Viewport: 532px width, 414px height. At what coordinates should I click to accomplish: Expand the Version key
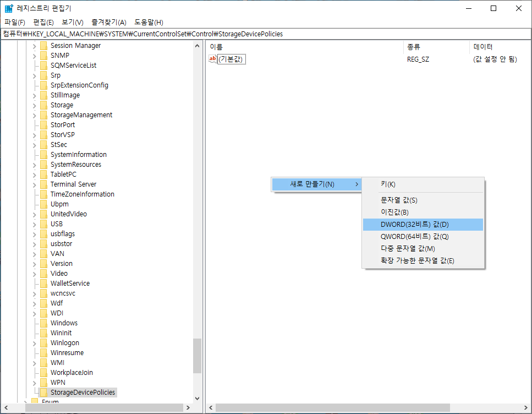pyautogui.click(x=34, y=264)
